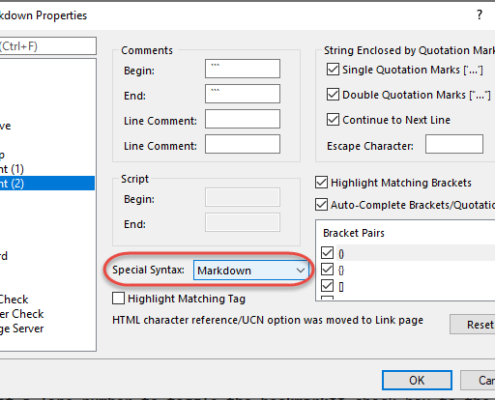Viewport: 495px width, 400px height.
Task: Uncheck the square brackets bracket pair
Action: (327, 286)
